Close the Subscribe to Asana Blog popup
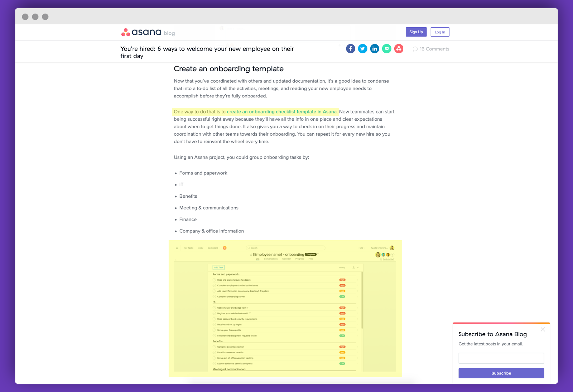The width and height of the screenshot is (573, 392). click(x=543, y=329)
